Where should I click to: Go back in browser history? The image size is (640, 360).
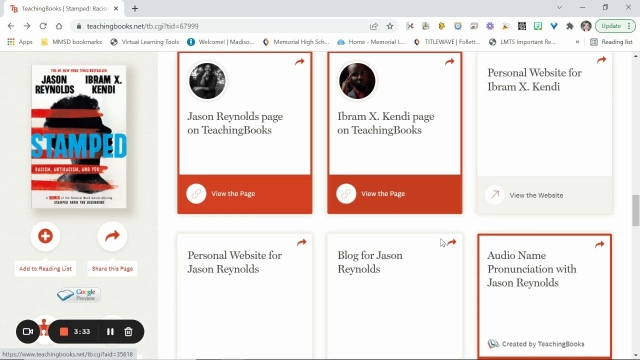point(11,26)
